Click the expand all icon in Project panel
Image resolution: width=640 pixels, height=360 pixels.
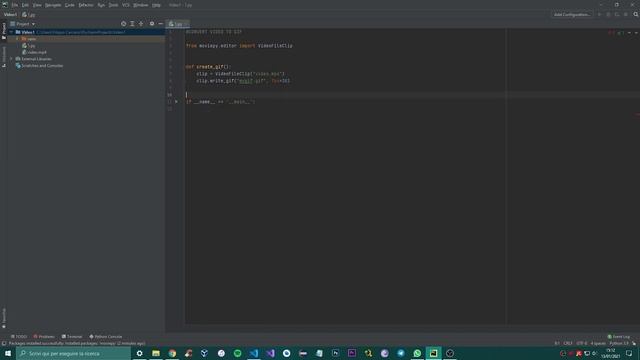pos(132,24)
